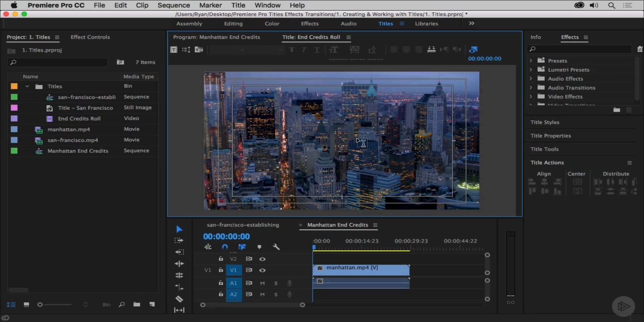Toggle Snap magnet in timeline
The width and height of the screenshot is (644, 322).
point(225,247)
